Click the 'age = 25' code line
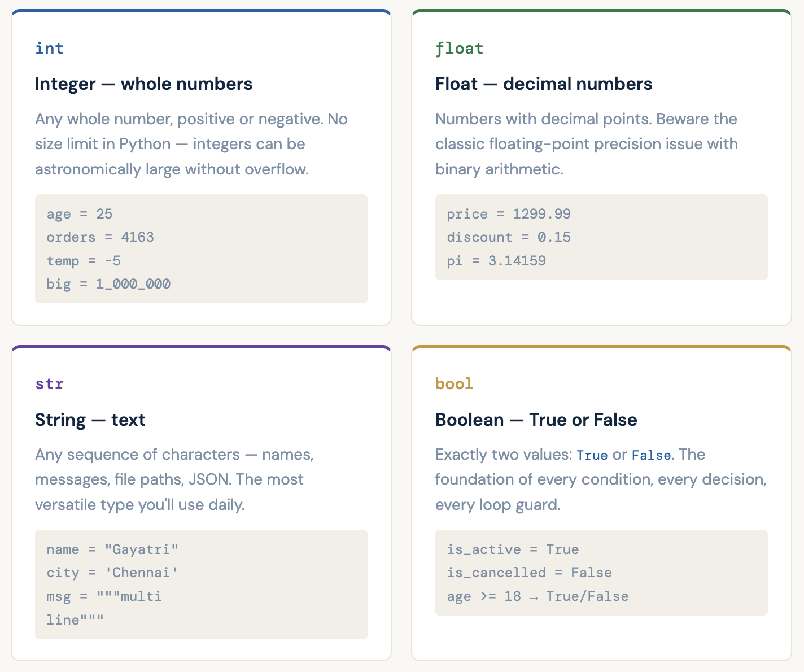Viewport: 804px width, 672px height. pyautogui.click(x=80, y=214)
